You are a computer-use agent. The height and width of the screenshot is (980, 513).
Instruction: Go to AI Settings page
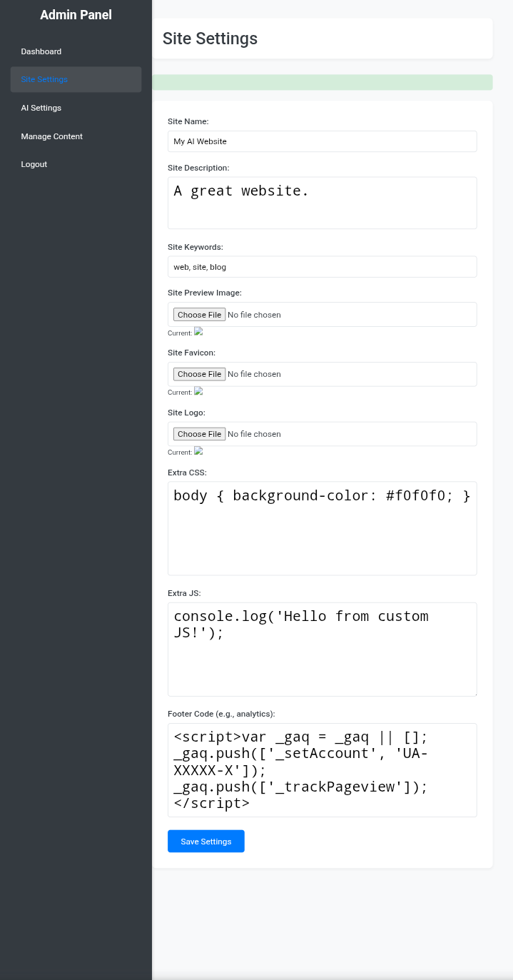(x=41, y=108)
